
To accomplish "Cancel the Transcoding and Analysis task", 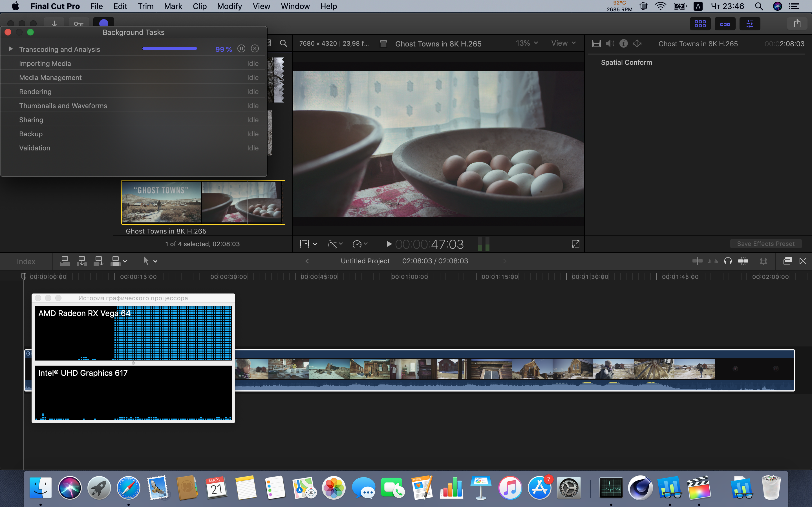I will coord(255,49).
